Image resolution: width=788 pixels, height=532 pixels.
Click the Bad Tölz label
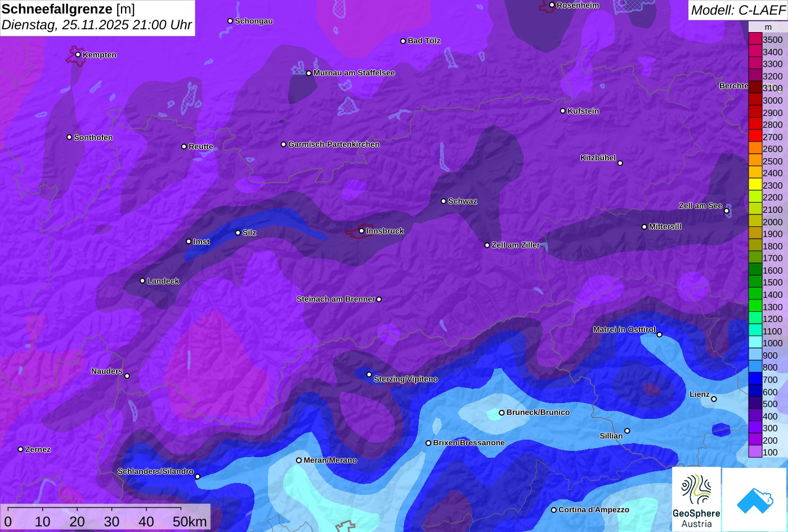(x=424, y=41)
